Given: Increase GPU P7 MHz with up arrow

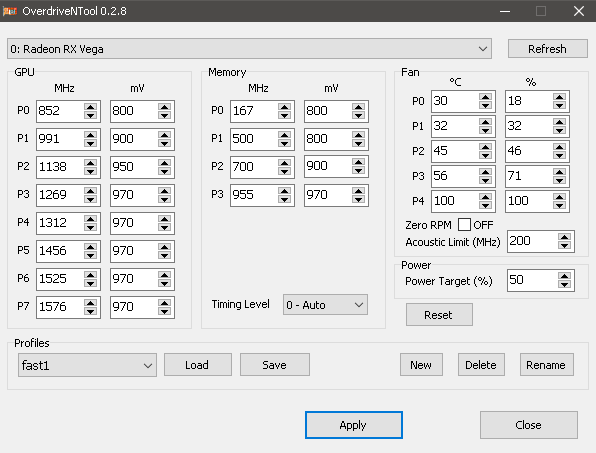Looking at the screenshot, I should [x=90, y=303].
